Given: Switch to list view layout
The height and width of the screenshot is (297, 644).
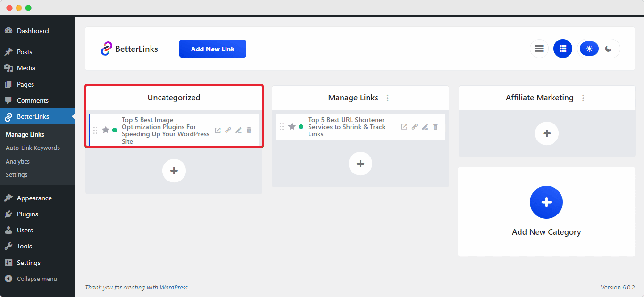Looking at the screenshot, I should coord(539,48).
